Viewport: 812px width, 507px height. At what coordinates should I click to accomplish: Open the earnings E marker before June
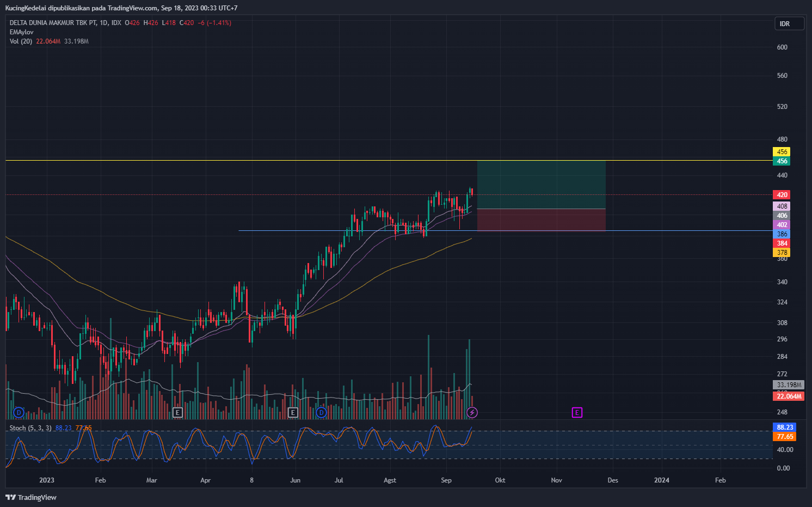[x=293, y=412]
